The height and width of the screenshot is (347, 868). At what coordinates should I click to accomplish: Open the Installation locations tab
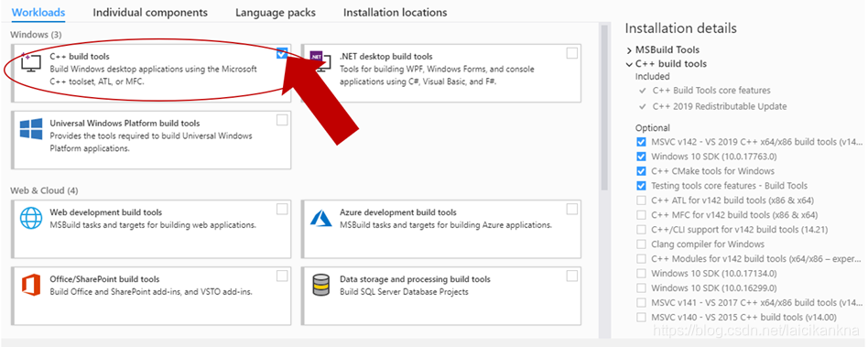click(396, 12)
